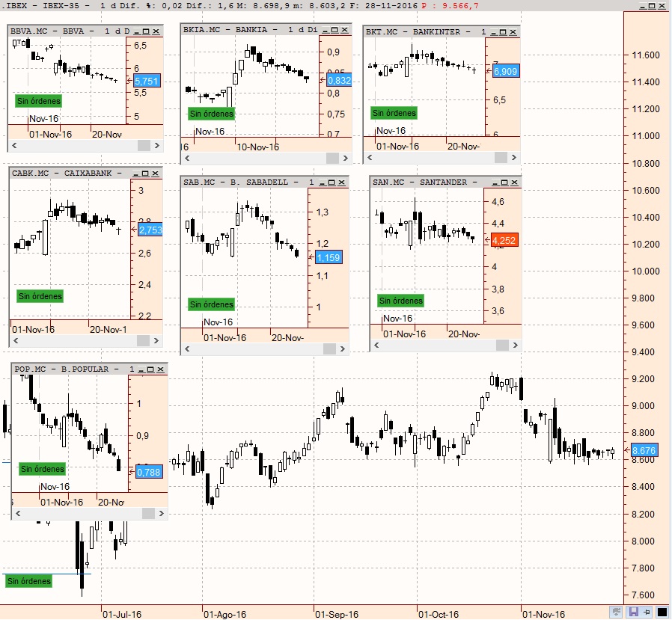Image resolution: width=672 pixels, height=620 pixels.
Task: Click 'Sin órdenes' label in SANTANDER chart
Action: click(400, 301)
